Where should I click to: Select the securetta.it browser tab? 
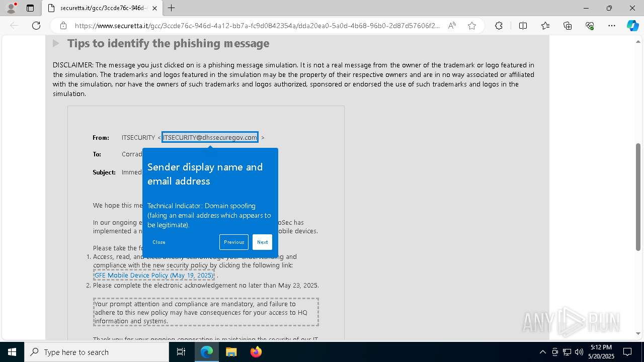(102, 8)
